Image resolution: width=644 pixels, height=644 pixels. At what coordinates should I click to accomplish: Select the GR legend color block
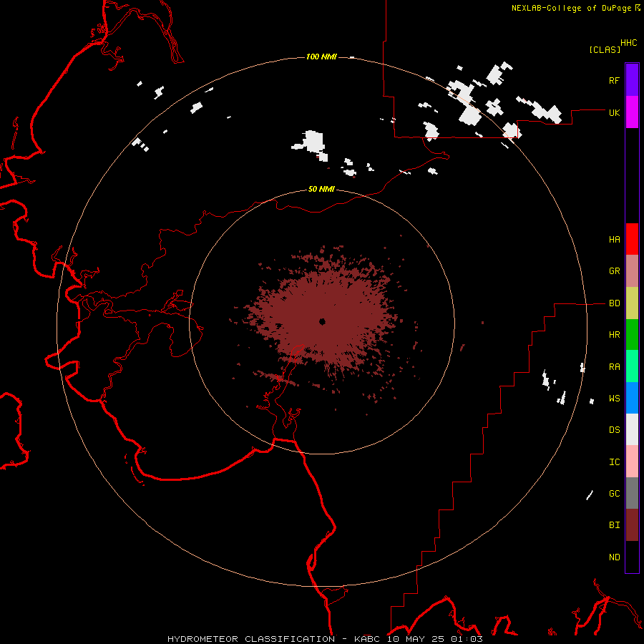pyautogui.click(x=632, y=271)
